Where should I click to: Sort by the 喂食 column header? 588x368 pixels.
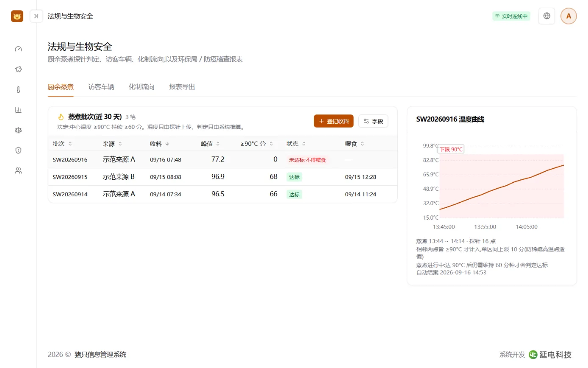coord(355,144)
